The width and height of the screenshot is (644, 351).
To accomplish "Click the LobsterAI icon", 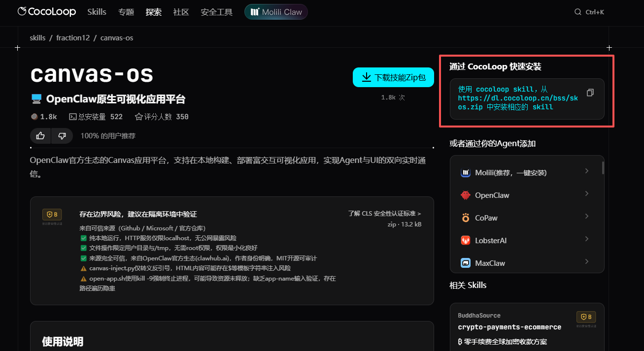I will 466,240.
